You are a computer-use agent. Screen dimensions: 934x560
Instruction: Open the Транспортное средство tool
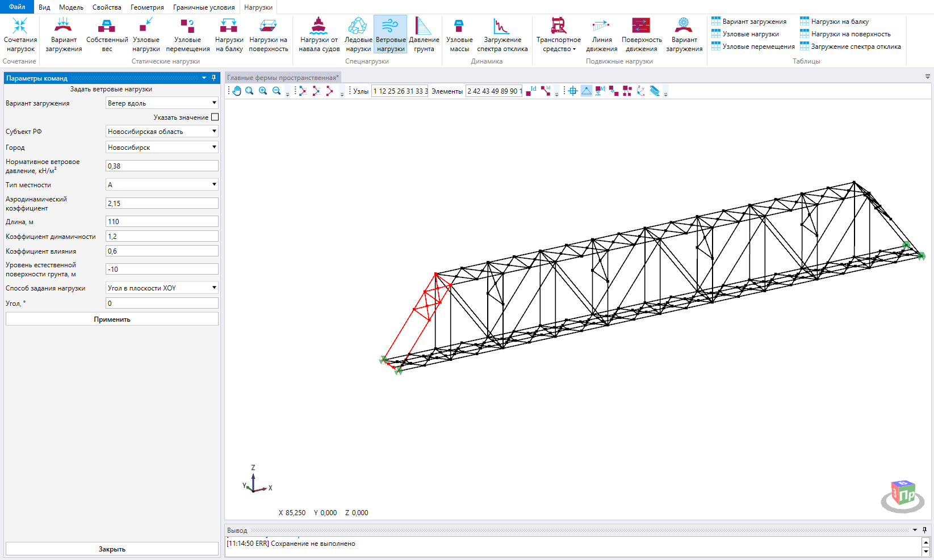pyautogui.click(x=559, y=35)
